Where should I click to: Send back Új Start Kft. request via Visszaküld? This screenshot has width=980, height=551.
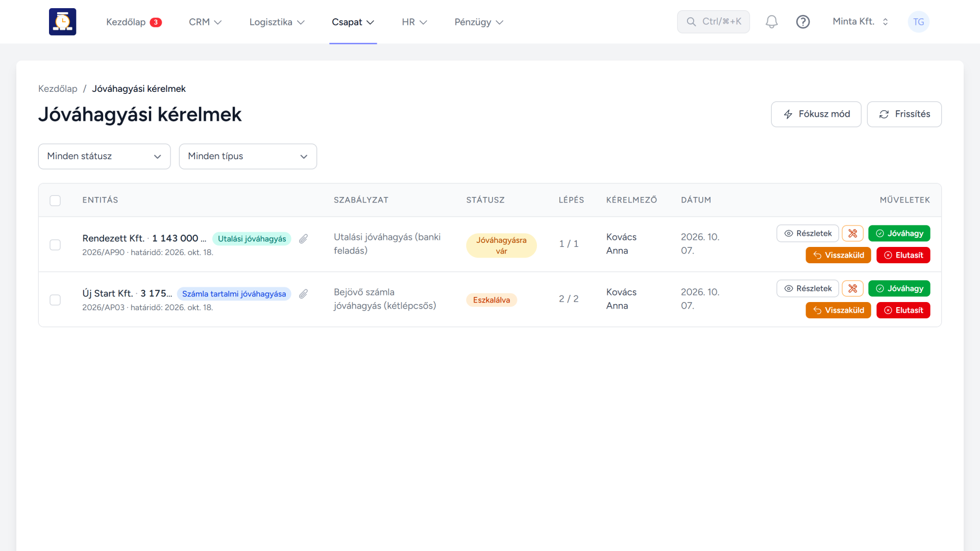(838, 310)
